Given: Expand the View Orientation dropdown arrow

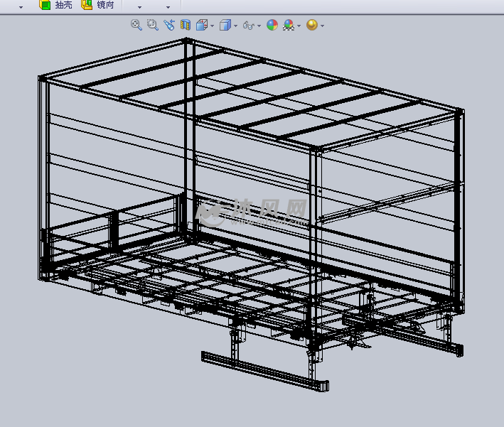Looking at the screenshot, I should [212, 26].
